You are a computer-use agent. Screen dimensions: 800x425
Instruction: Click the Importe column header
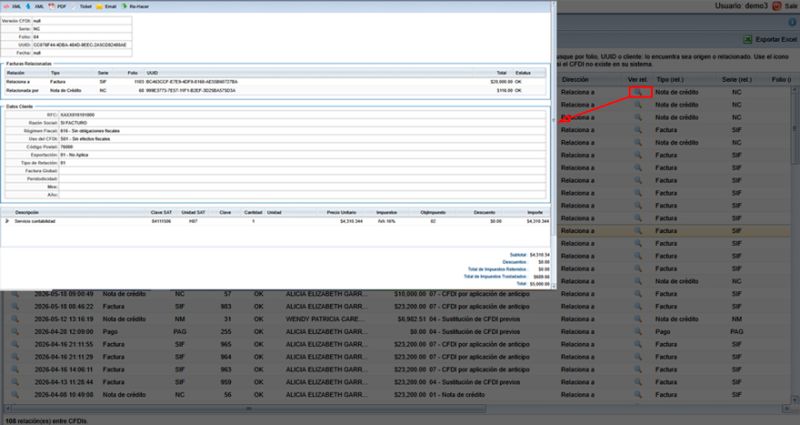pyautogui.click(x=535, y=212)
